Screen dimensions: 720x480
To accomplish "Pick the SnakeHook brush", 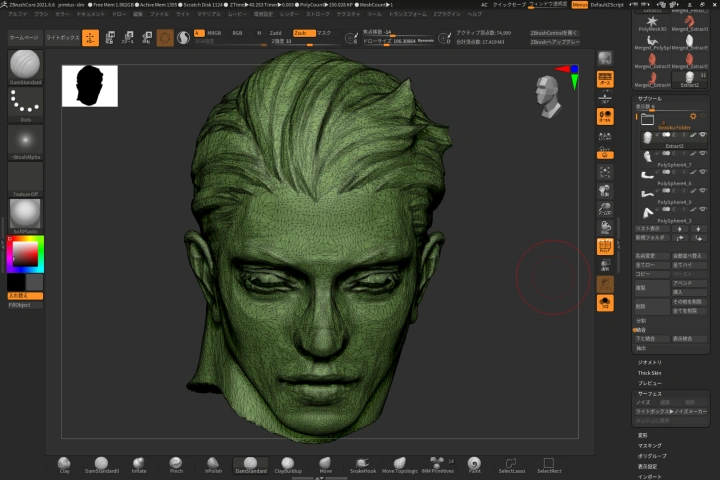I will (x=363, y=465).
